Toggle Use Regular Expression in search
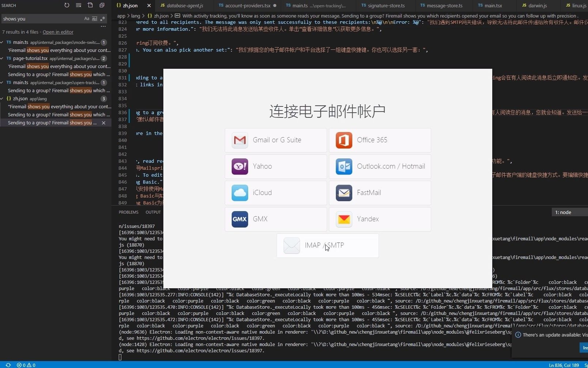This screenshot has width=588, height=368. pos(103,19)
